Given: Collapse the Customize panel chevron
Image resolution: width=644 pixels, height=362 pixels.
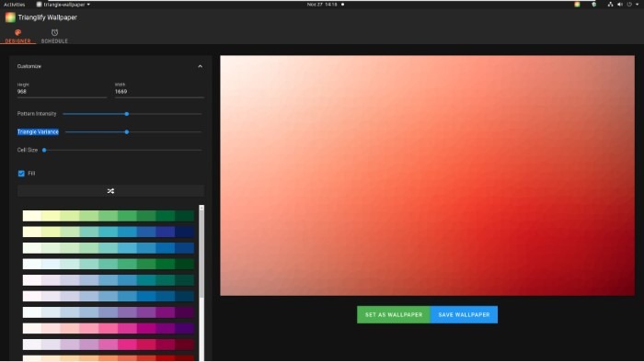Looking at the screenshot, I should tap(200, 66).
